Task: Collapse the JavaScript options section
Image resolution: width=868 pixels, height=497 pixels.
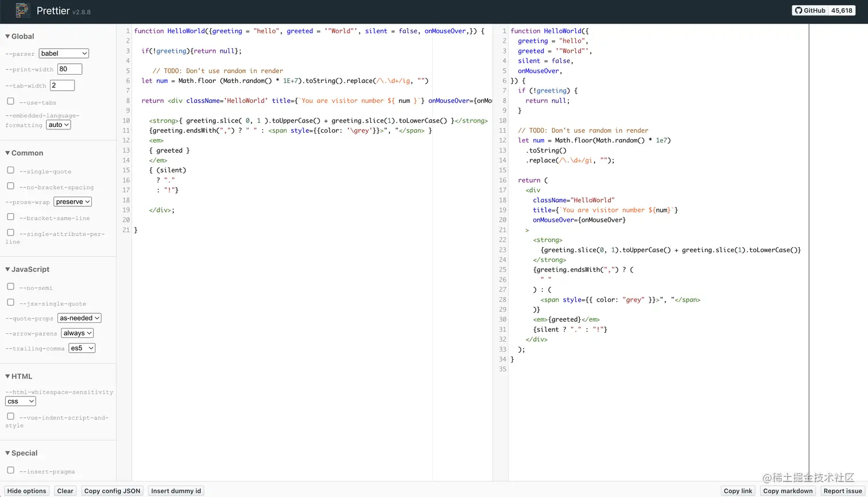Action: (x=28, y=269)
